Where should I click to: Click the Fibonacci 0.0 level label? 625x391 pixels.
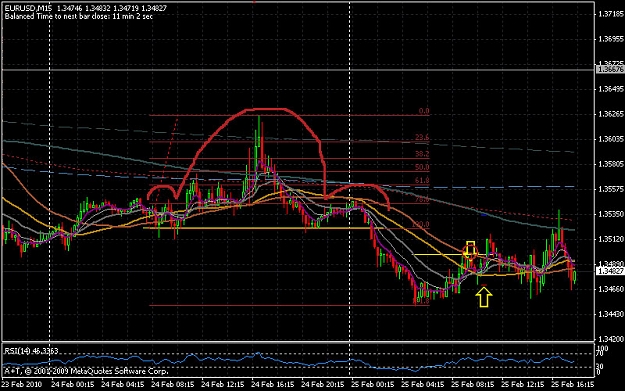(x=424, y=111)
